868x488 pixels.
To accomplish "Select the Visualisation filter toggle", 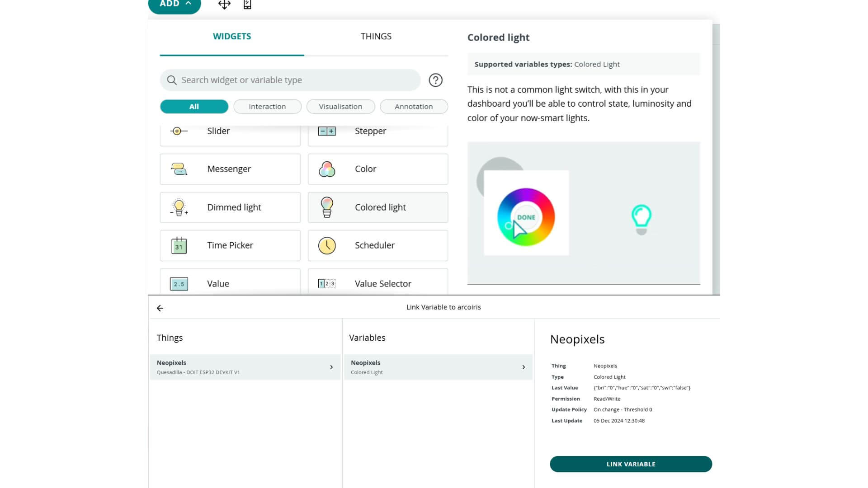I will click(340, 106).
